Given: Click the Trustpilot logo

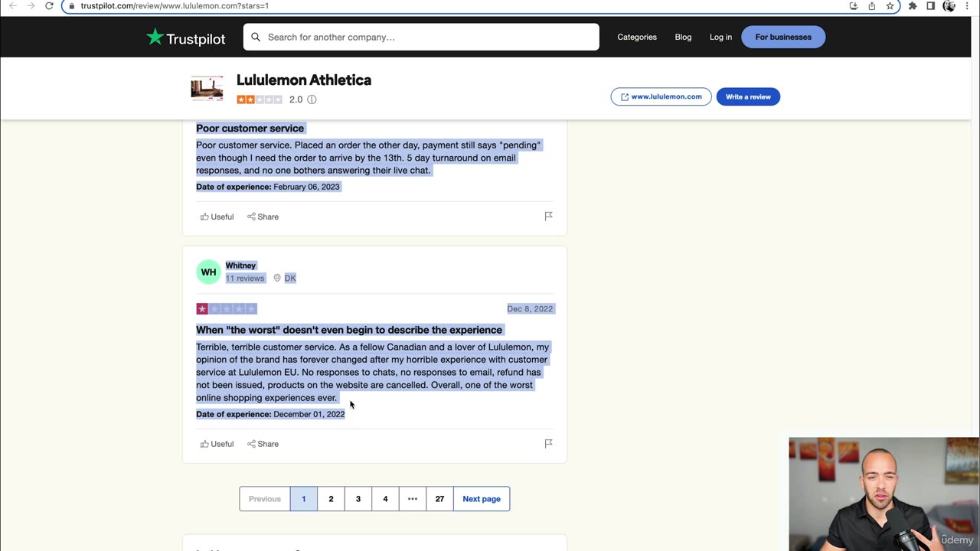Looking at the screenshot, I should click(x=186, y=37).
